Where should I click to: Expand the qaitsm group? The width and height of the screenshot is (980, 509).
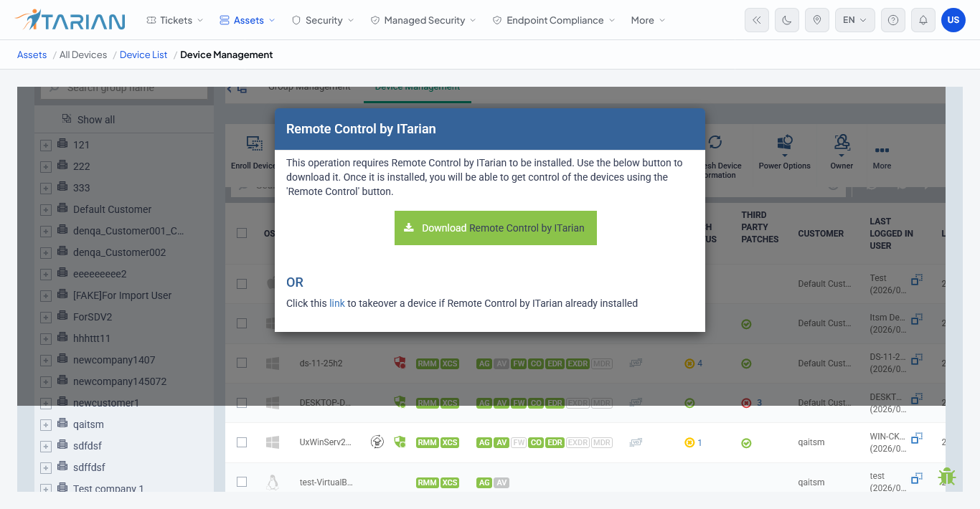click(x=46, y=425)
